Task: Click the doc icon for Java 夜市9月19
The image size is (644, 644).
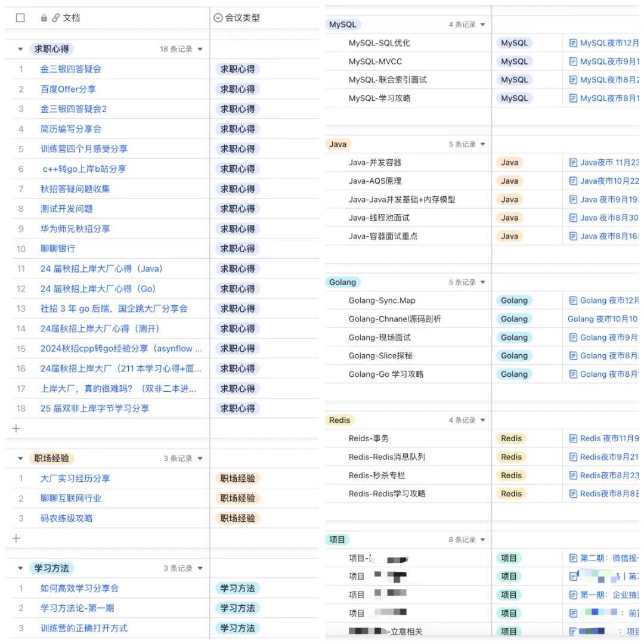Action: point(573,200)
